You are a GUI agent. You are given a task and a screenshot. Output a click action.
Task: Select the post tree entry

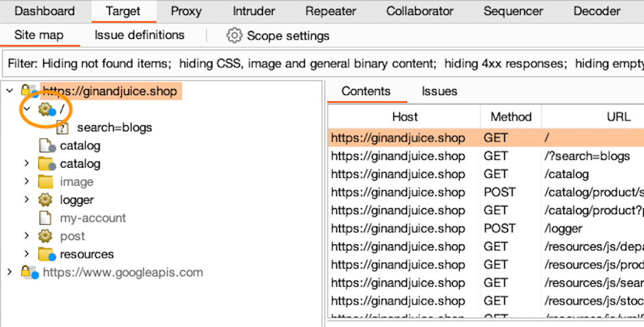point(73,236)
